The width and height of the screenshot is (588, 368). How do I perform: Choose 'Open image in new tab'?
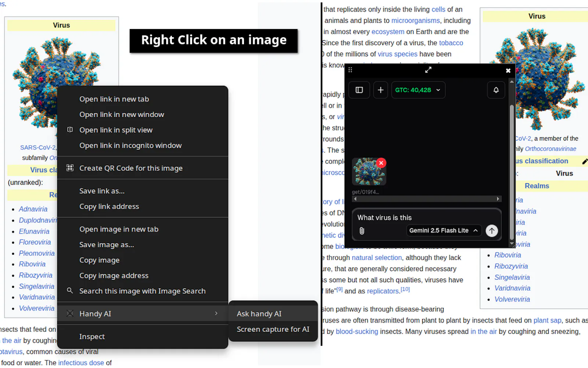coord(143,229)
